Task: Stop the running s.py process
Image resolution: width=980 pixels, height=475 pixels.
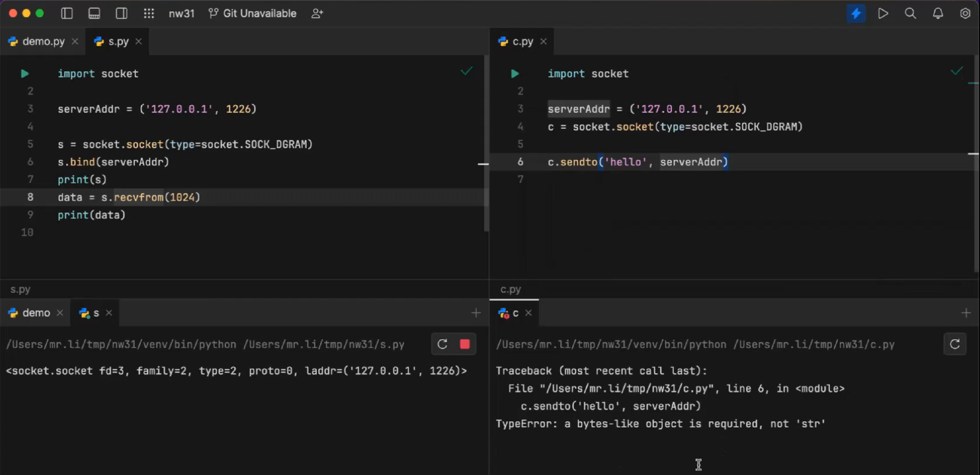Action: tap(465, 344)
